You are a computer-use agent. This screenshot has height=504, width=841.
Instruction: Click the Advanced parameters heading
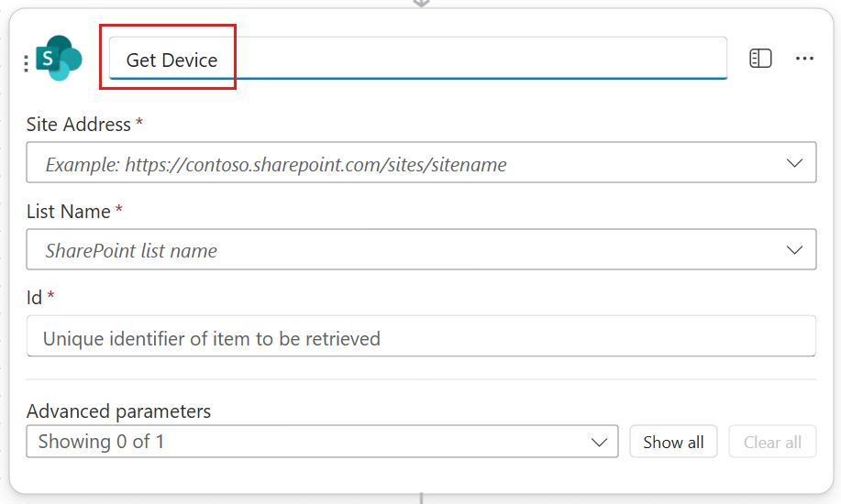coord(118,411)
